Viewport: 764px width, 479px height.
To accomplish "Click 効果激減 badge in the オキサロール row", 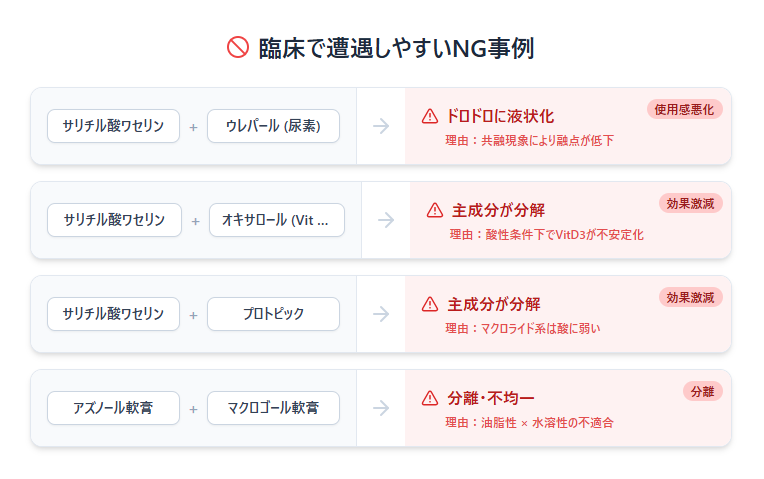I will click(x=690, y=203).
